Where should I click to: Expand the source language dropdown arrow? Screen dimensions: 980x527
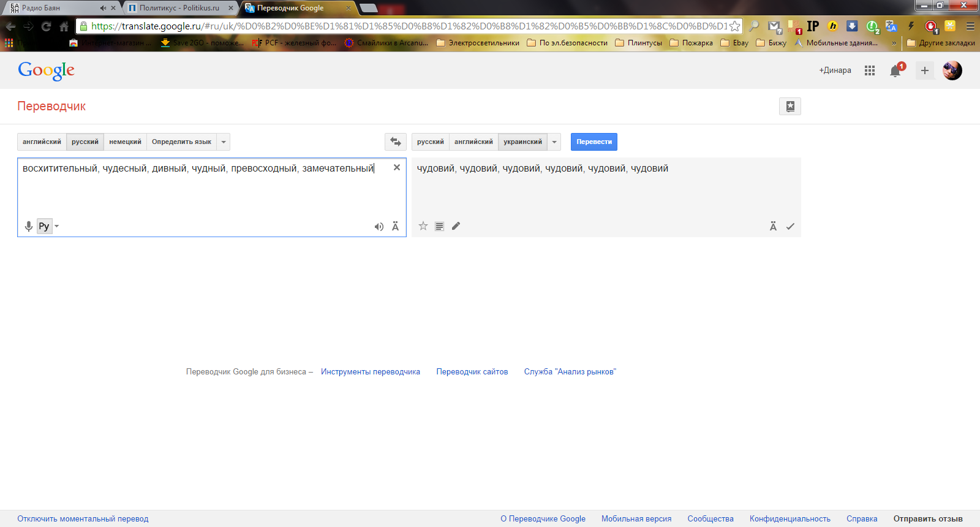(x=224, y=142)
